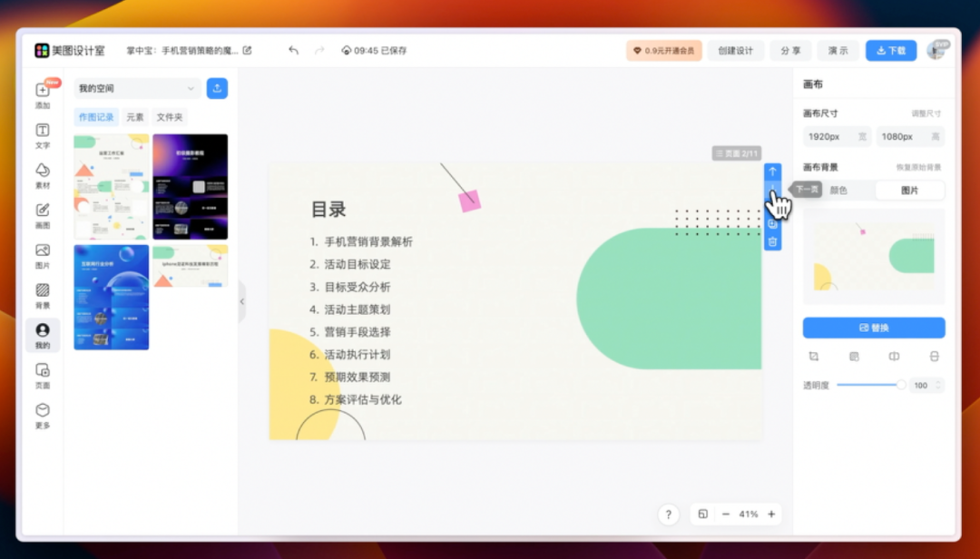980x559 pixels.
Task: Delete current page with trash icon
Action: [772, 241]
